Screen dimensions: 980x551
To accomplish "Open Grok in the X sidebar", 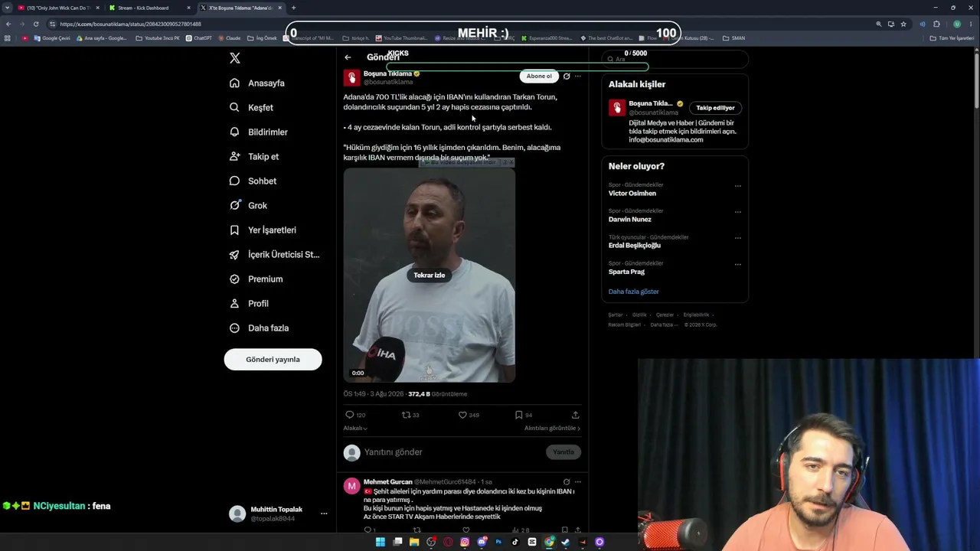I will [x=248, y=206].
